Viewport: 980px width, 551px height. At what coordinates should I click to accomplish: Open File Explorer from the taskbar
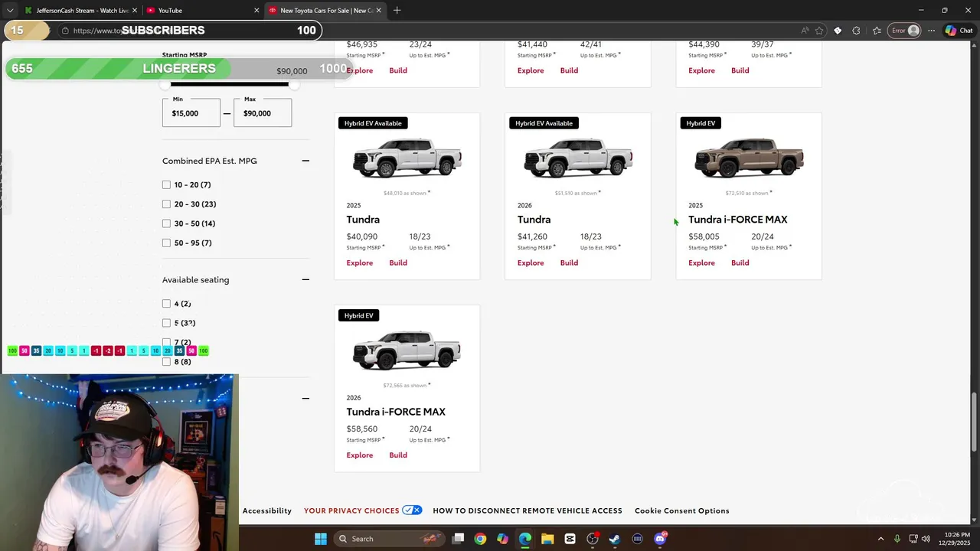[547, 539]
